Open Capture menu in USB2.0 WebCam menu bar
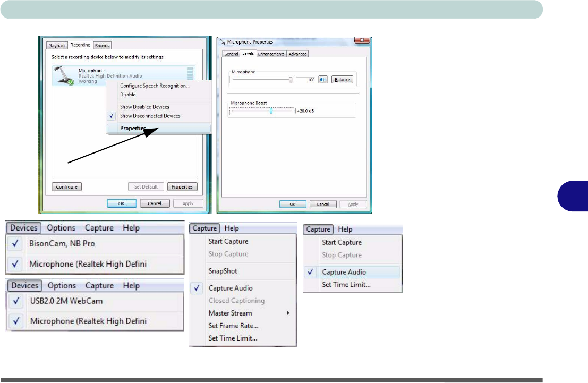 99,285
